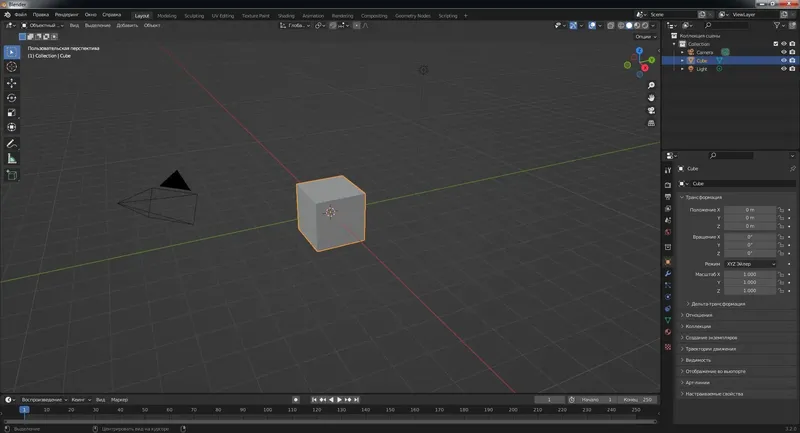
Task: Expand the Отношения (Relations) panel
Action: pos(698,315)
